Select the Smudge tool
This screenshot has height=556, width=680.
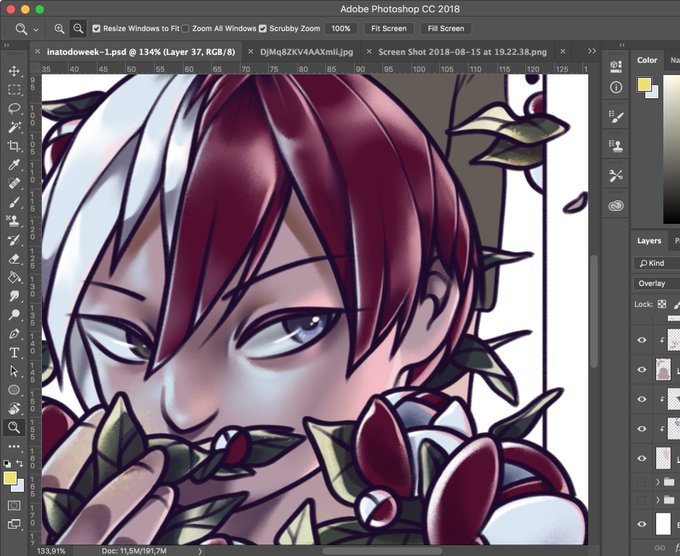(x=14, y=296)
